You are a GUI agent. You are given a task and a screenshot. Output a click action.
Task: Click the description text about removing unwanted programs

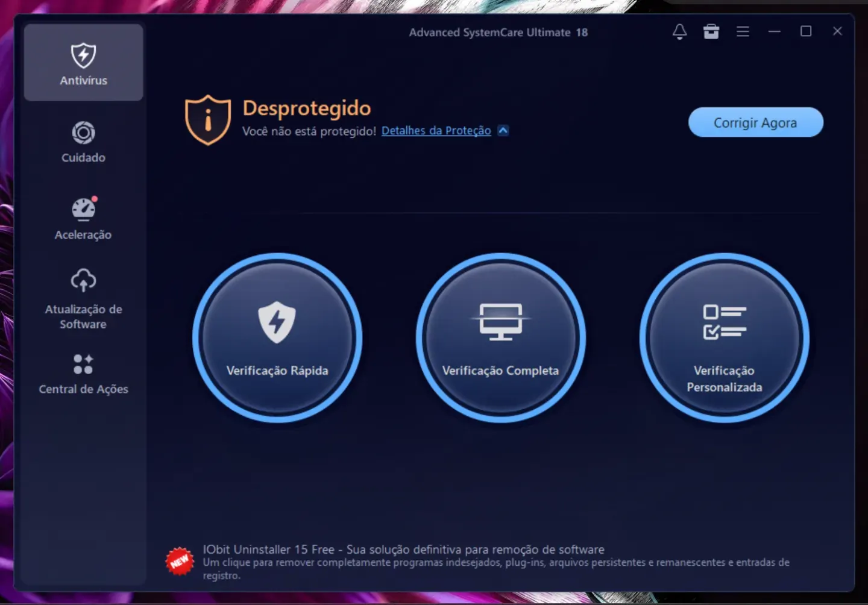pos(495,569)
